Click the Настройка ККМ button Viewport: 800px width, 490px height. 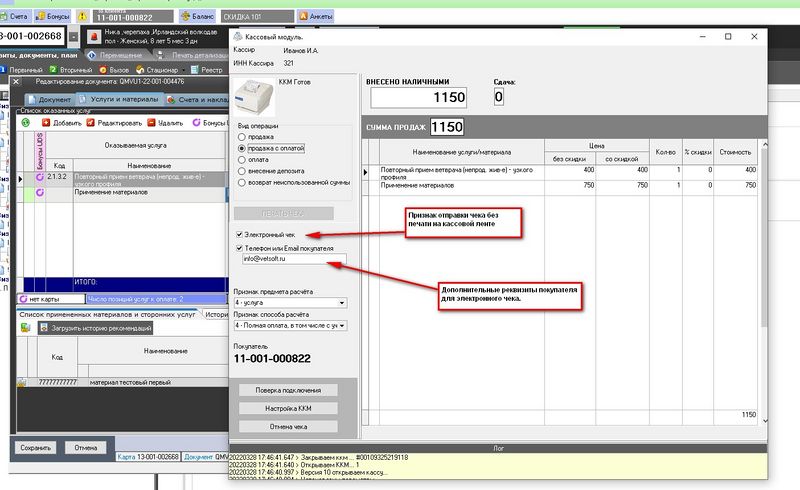pos(287,408)
